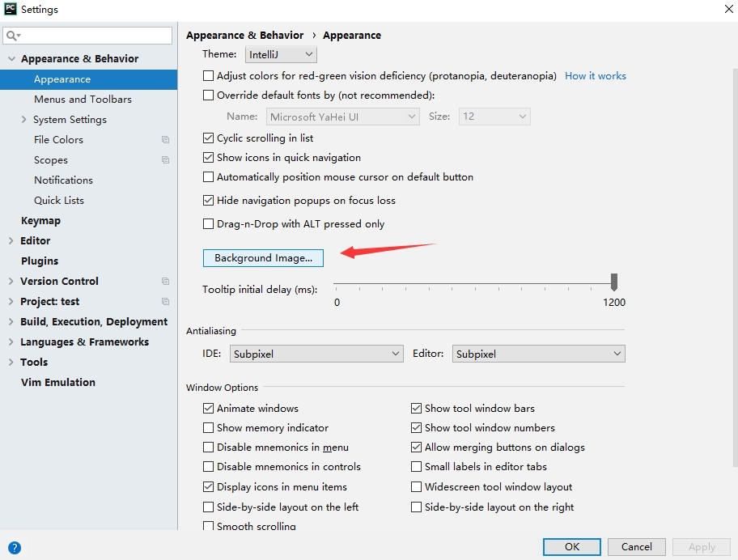738x560 pixels.
Task: Enable Show memory indicator checkbox
Action: click(209, 428)
